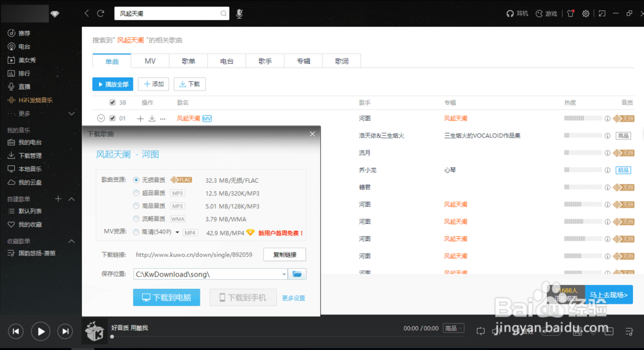The height and width of the screenshot is (350, 644).
Task: Close the 下载歌曲 dialog
Action: [x=312, y=134]
